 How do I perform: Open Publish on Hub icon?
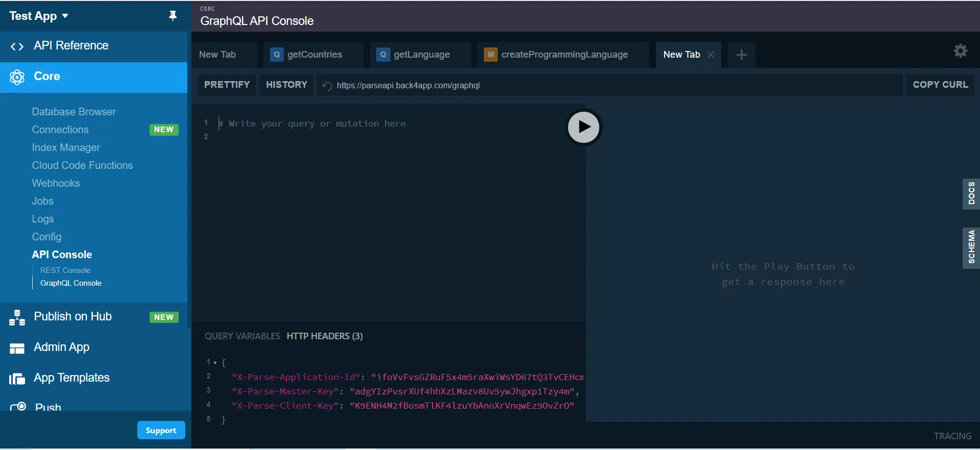click(x=17, y=317)
